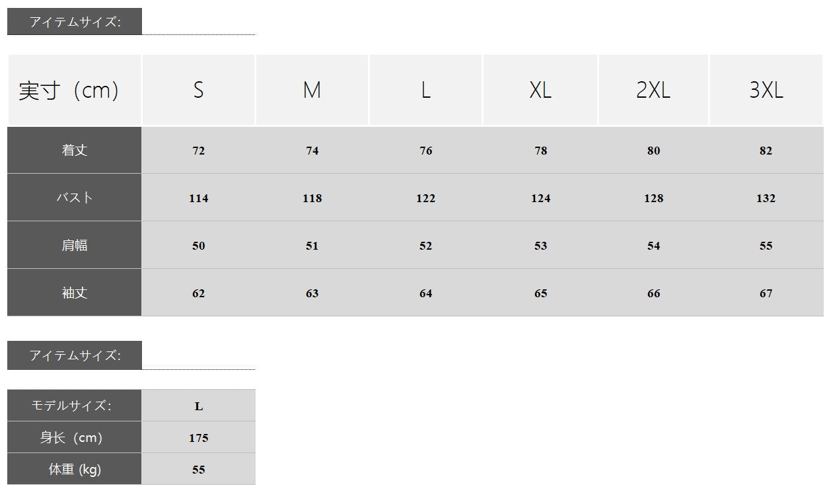Select the 3XL size column header

pos(766,90)
